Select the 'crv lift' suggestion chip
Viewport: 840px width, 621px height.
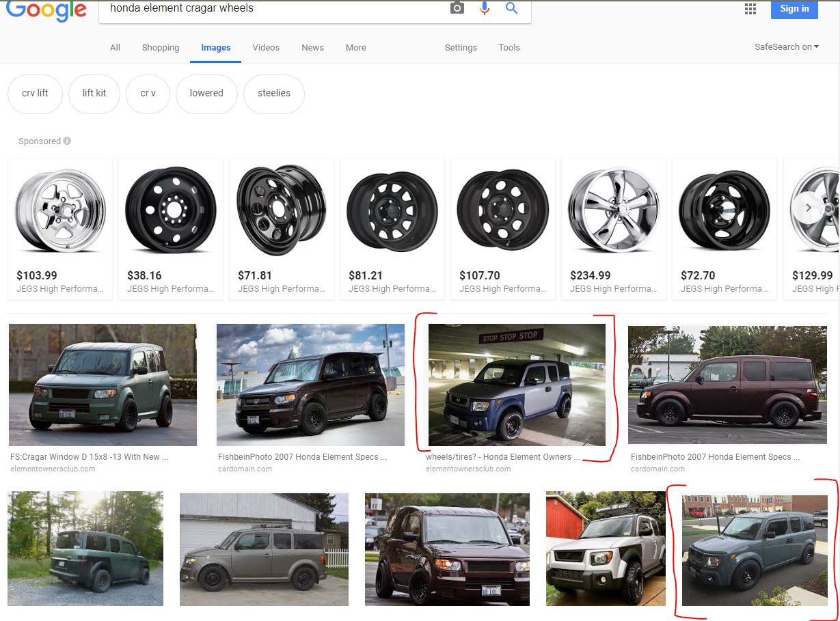coord(35,94)
